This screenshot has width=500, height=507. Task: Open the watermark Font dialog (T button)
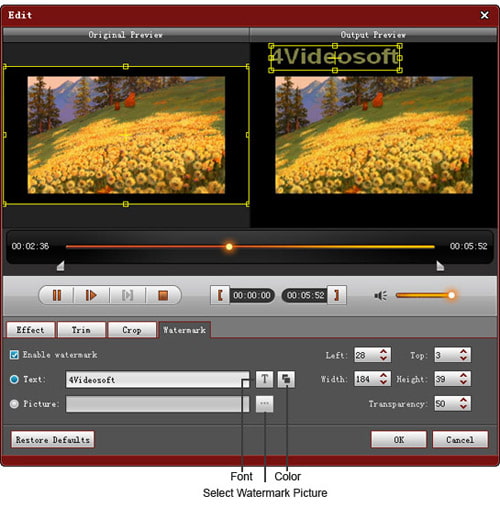(x=264, y=379)
